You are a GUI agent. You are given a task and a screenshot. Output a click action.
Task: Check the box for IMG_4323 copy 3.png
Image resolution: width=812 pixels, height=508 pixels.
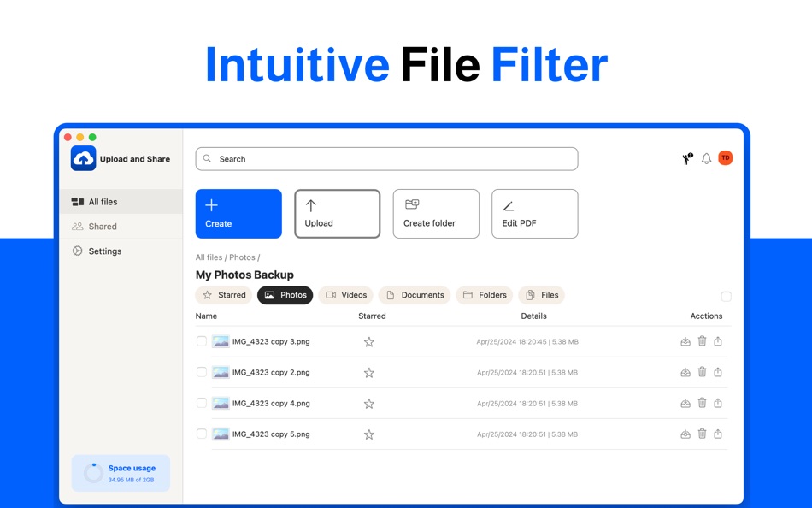click(x=202, y=341)
